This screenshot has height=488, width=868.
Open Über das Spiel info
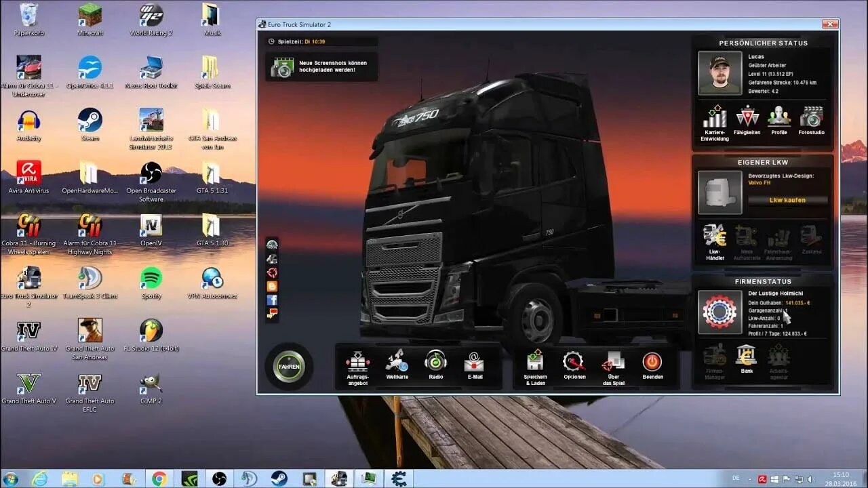pyautogui.click(x=613, y=369)
